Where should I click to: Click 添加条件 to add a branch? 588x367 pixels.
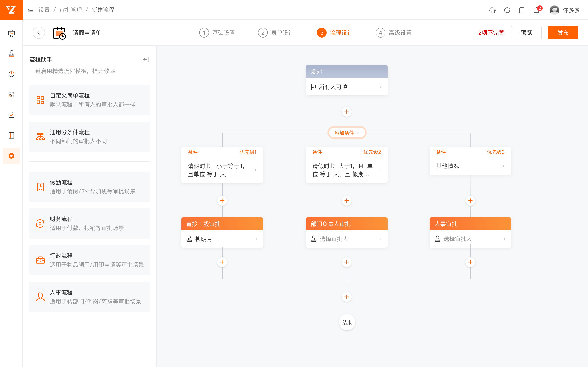[x=347, y=133]
